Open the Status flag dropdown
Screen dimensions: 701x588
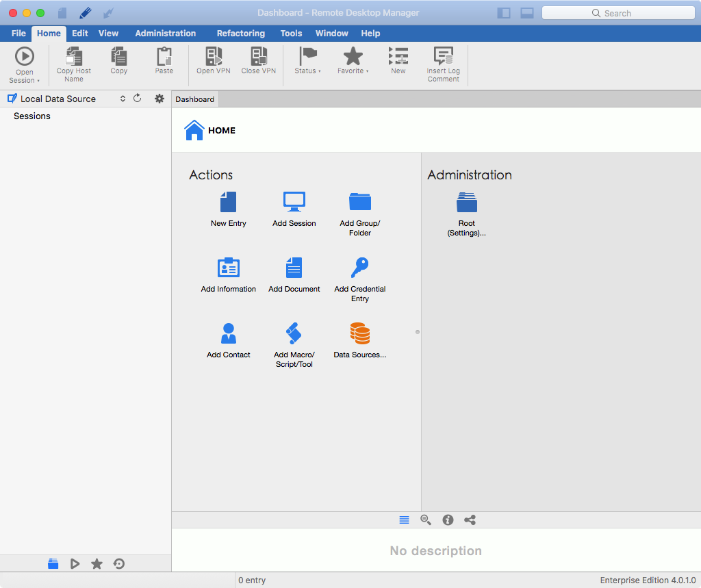tap(307, 60)
